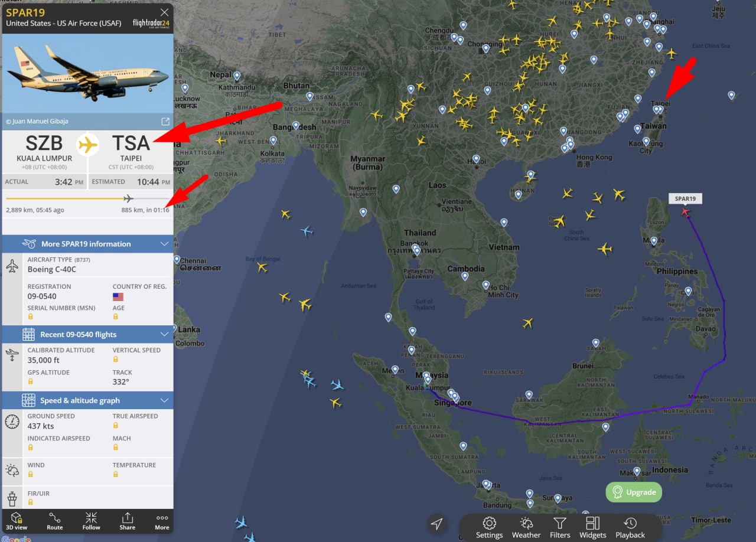Click the ground speed 437 kts value
Viewport: 756px width, 542px height.
41,426
